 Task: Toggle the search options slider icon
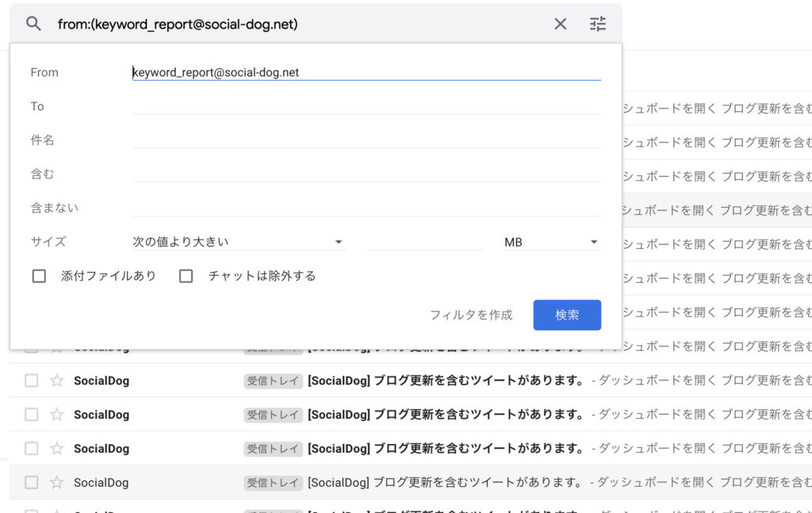tap(598, 24)
